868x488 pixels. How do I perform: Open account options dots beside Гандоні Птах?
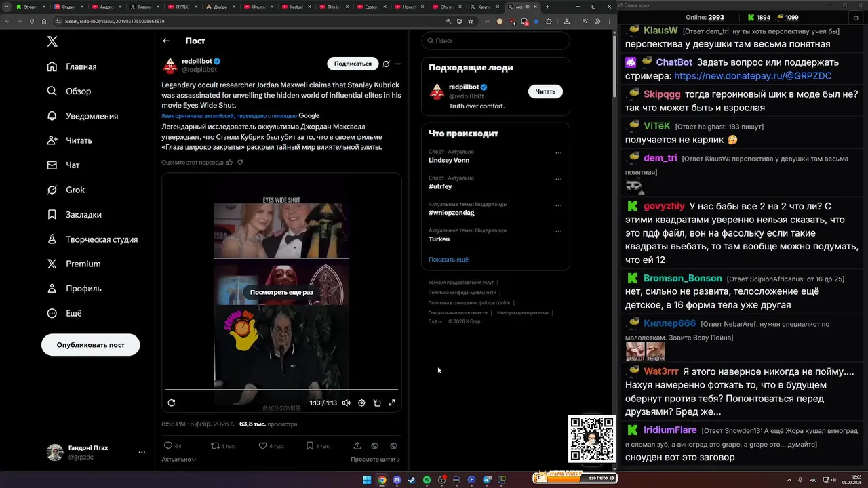142,452
